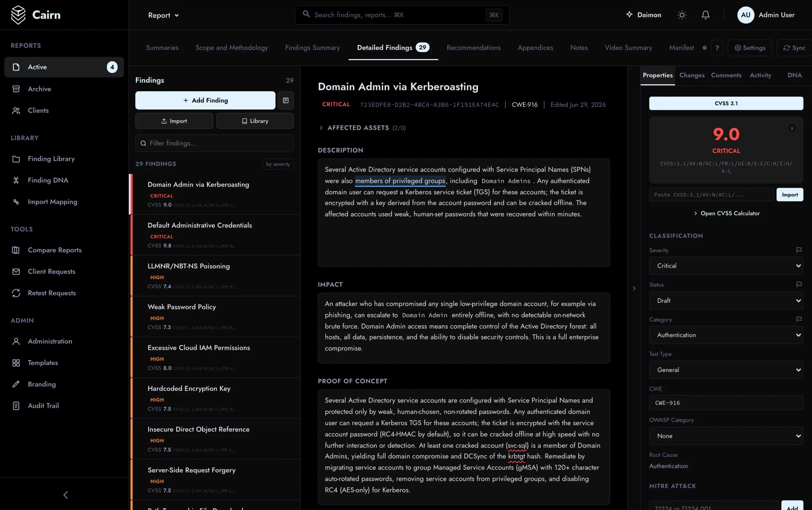Click the Sync button

pos(794,48)
